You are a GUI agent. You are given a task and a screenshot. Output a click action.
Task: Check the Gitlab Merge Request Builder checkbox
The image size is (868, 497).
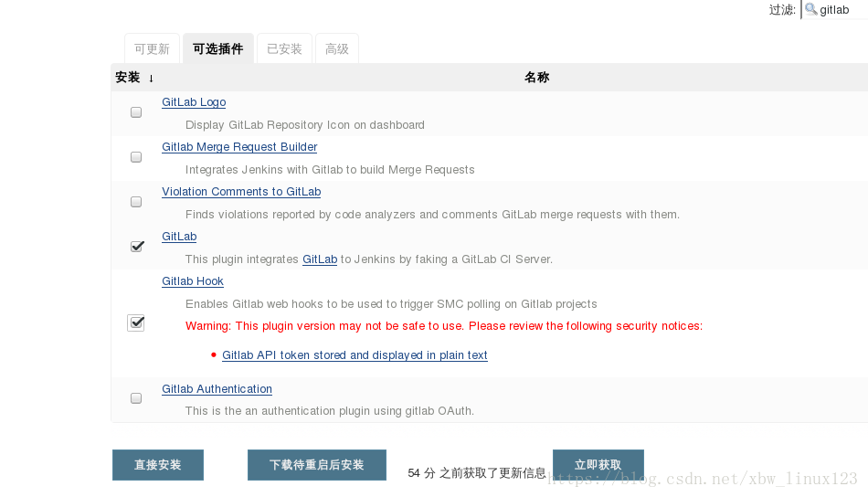click(x=136, y=157)
